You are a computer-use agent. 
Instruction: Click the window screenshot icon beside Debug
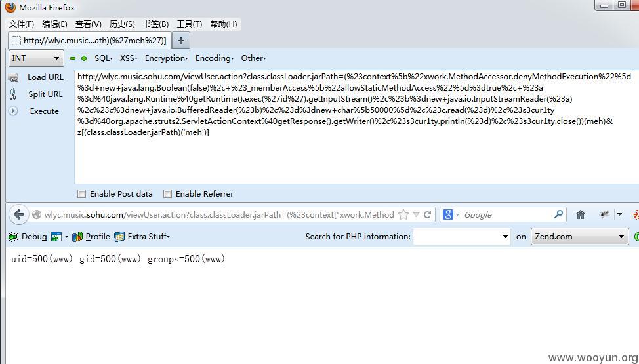(56, 237)
